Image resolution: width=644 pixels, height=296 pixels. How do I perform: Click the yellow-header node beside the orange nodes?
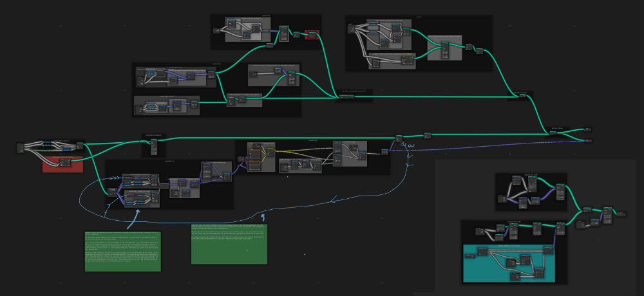tap(270, 151)
